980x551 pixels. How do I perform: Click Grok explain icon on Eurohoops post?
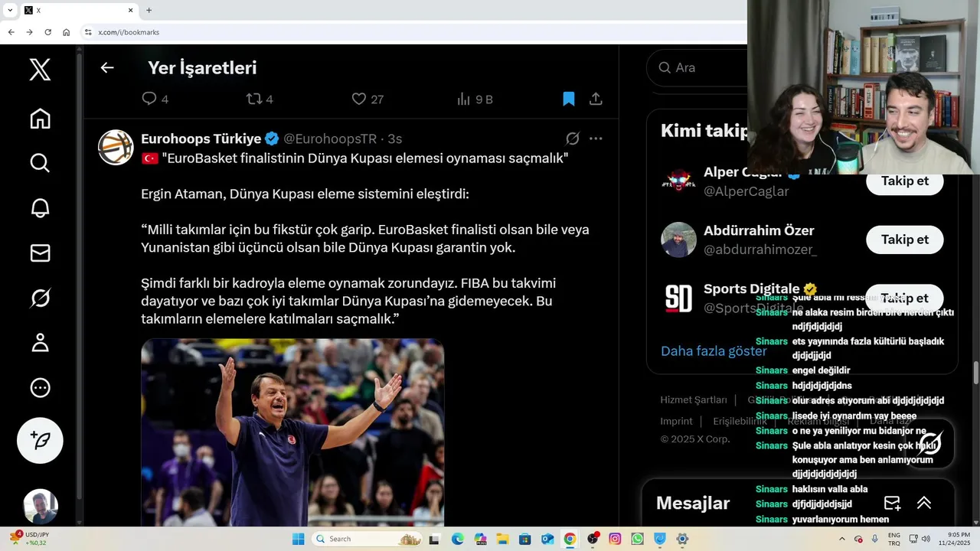pos(572,139)
